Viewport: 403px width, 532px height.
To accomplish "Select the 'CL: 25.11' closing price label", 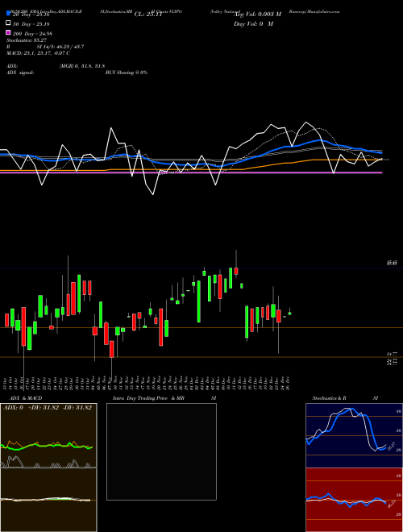I will tap(148, 15).
